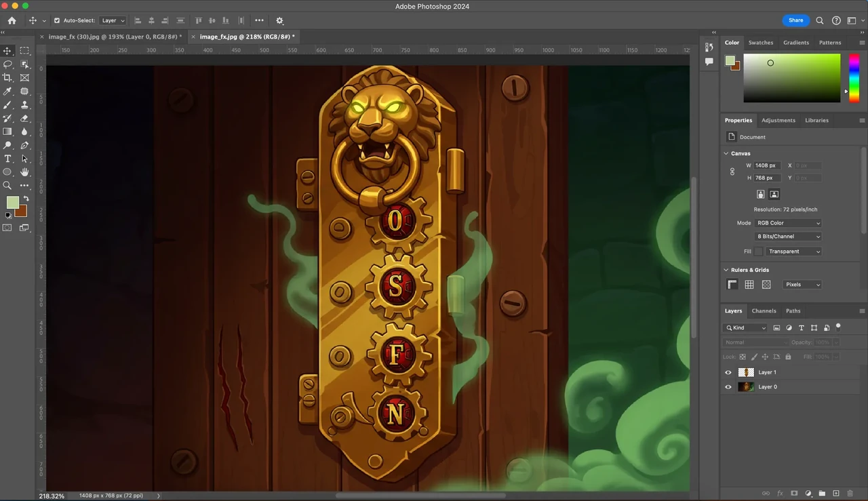
Task: Toggle the Auto-Select checkbox
Action: point(57,20)
